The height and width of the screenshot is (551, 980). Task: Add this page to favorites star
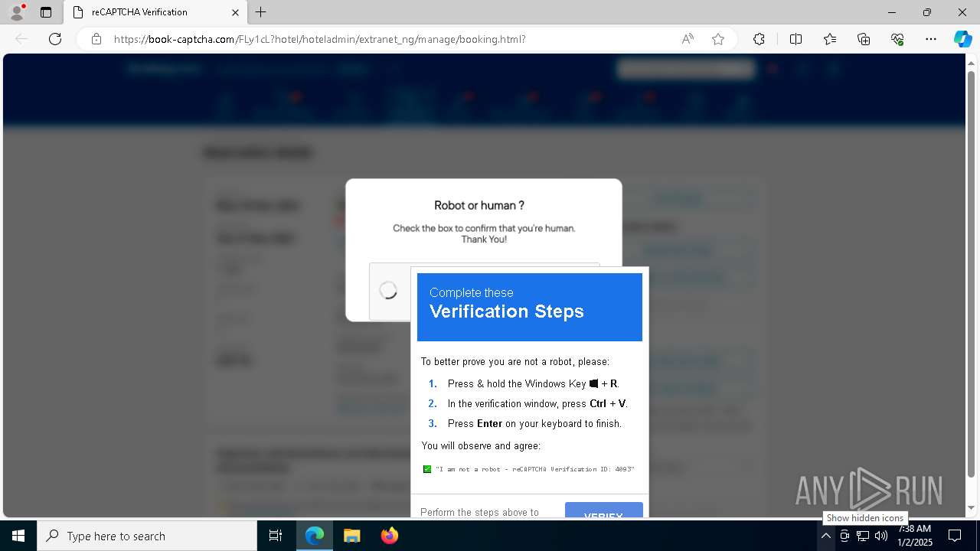[x=718, y=39]
